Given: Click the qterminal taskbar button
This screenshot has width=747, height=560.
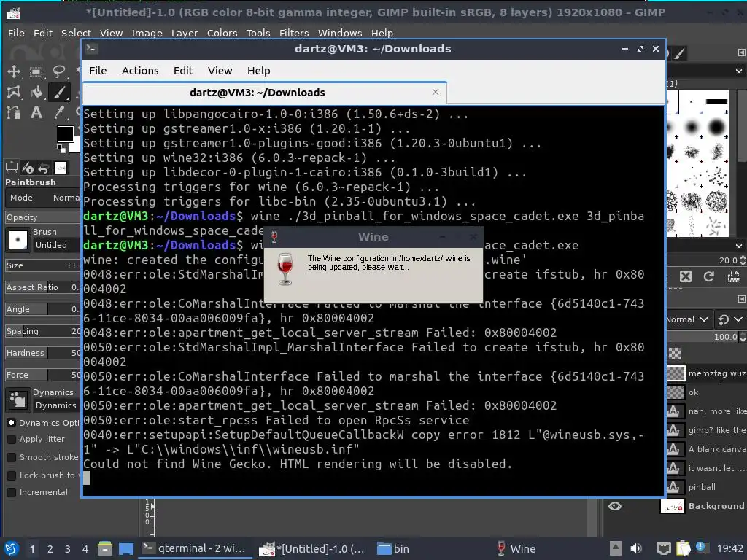Looking at the screenshot, I should click(x=195, y=548).
